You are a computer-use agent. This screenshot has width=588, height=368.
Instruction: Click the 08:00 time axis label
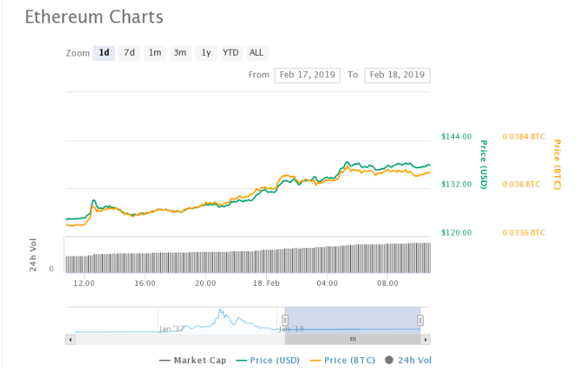tap(388, 284)
